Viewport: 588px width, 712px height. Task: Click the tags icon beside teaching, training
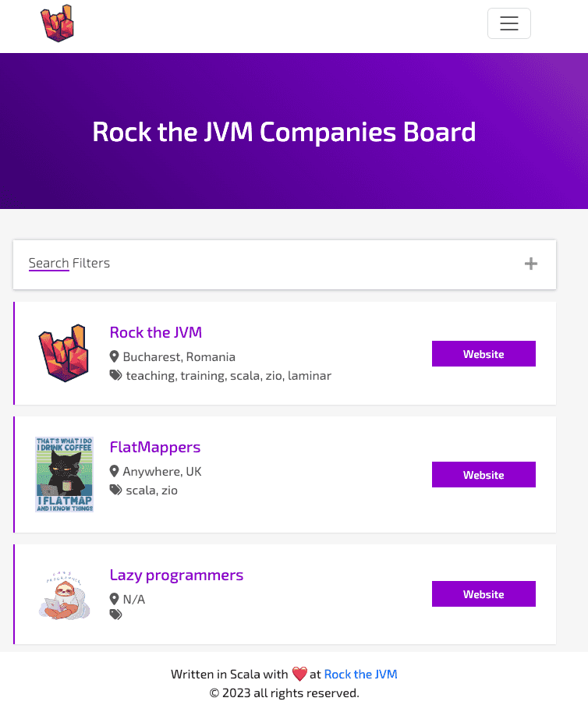pyautogui.click(x=115, y=376)
